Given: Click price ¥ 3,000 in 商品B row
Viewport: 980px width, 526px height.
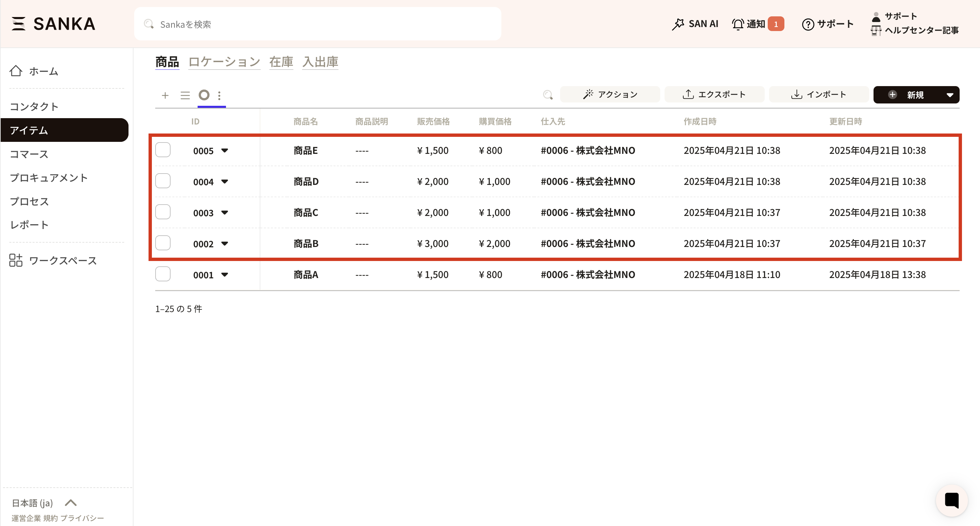Looking at the screenshot, I should pyautogui.click(x=433, y=243).
